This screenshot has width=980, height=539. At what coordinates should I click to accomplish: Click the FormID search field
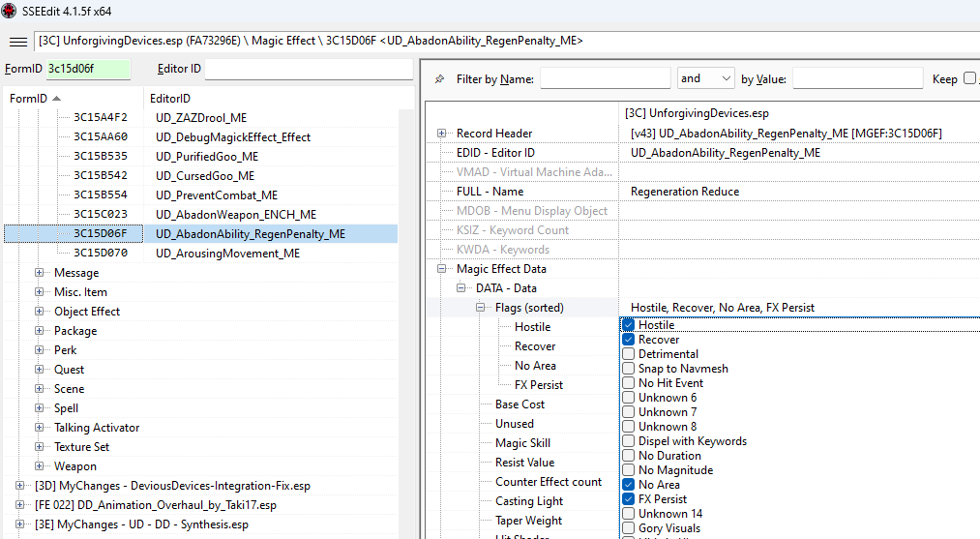[89, 69]
